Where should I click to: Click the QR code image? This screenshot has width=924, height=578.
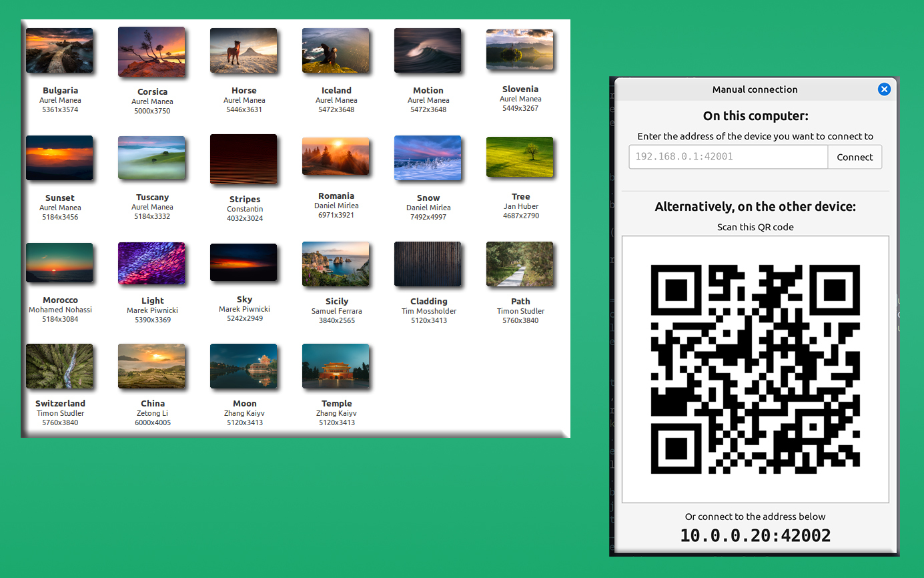(x=755, y=369)
